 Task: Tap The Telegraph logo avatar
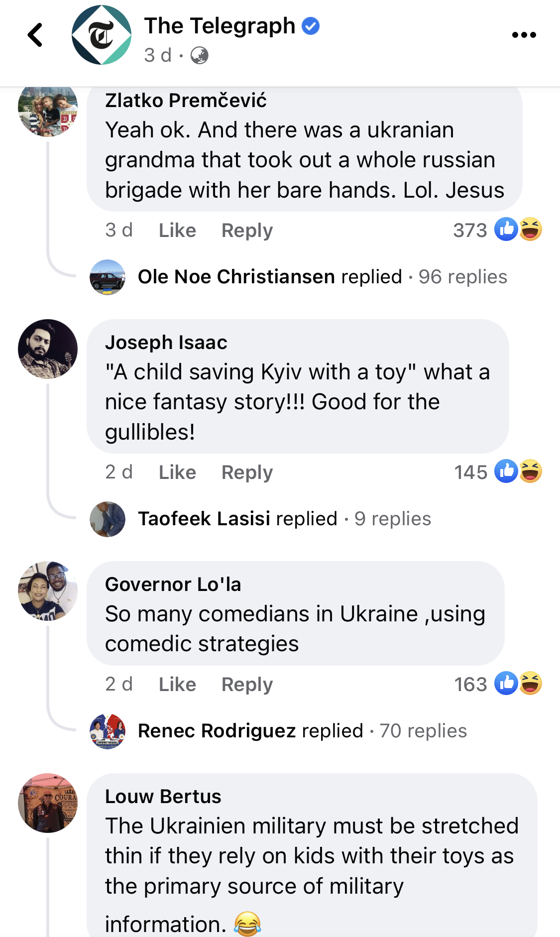click(102, 35)
